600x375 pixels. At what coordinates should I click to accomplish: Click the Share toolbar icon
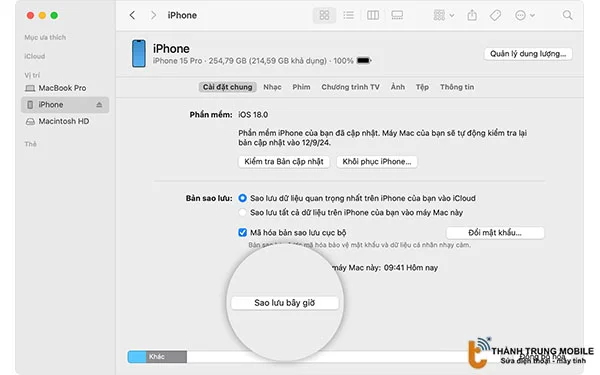pos(472,15)
